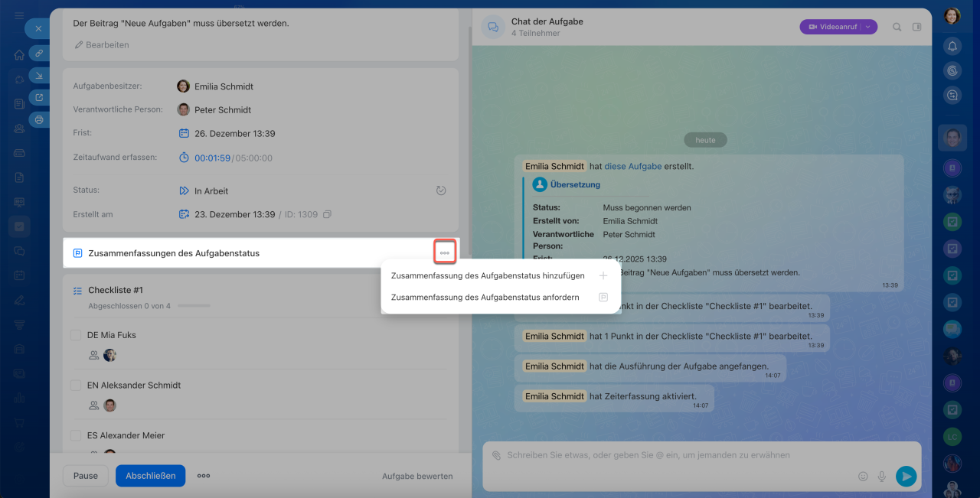The image size is (980, 498).
Task: Click avatar under DE Mia Fuks
Action: coord(109,355)
